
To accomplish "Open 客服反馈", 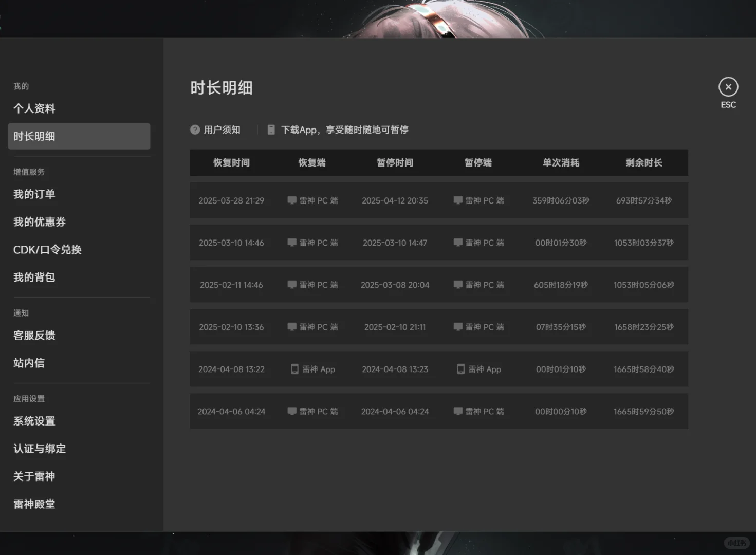I will 34,335.
